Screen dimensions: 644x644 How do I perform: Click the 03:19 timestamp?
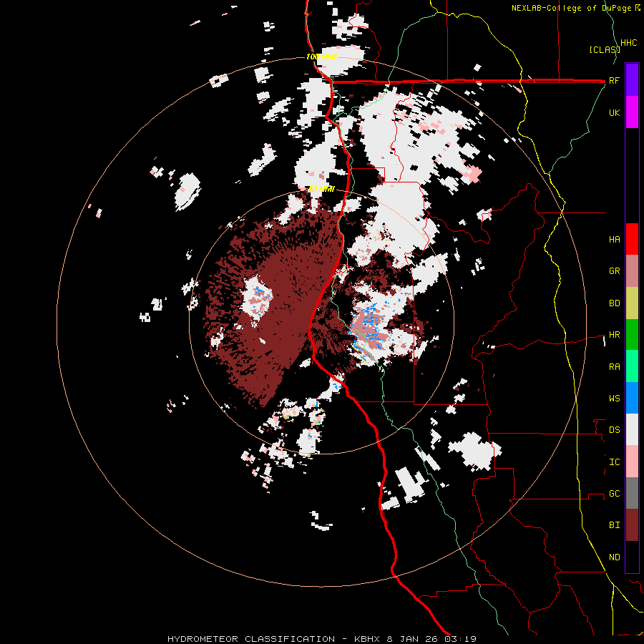coord(459,639)
